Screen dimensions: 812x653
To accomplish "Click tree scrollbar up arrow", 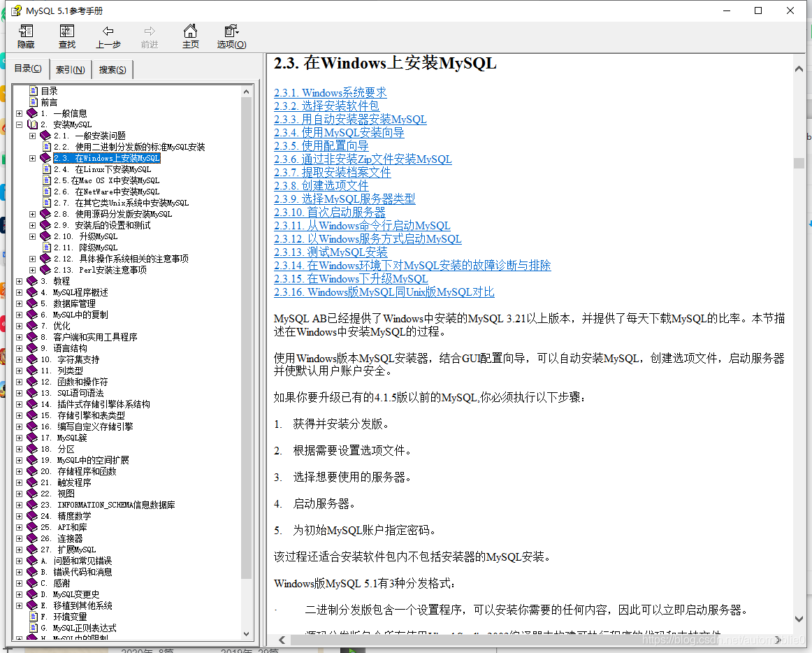I will pyautogui.click(x=246, y=92).
